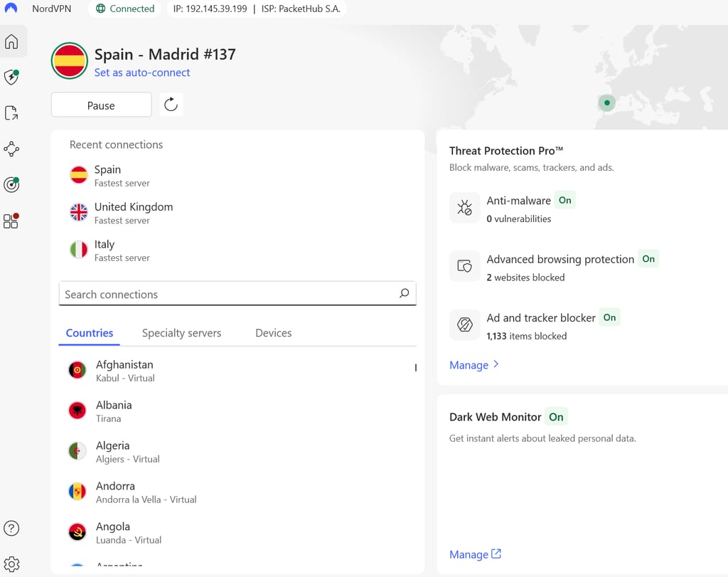Click the connected location dot on map
The height and width of the screenshot is (577, 728).
[607, 102]
